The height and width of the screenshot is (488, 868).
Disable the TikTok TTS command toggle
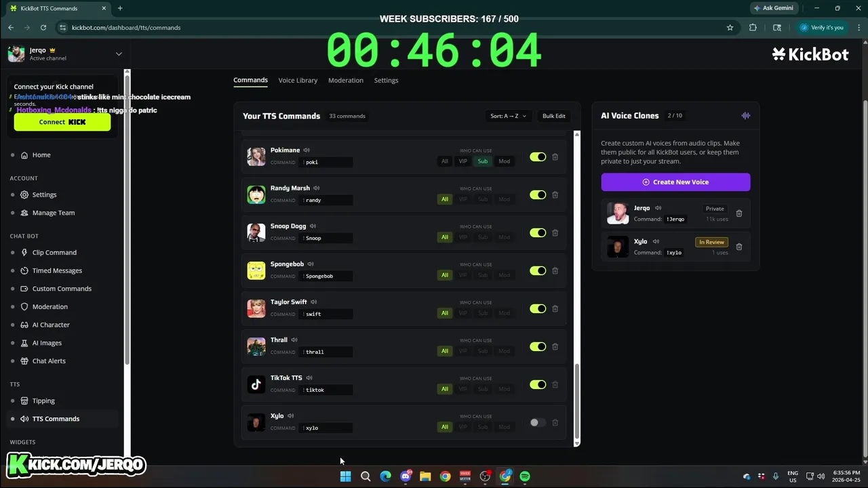click(x=538, y=385)
